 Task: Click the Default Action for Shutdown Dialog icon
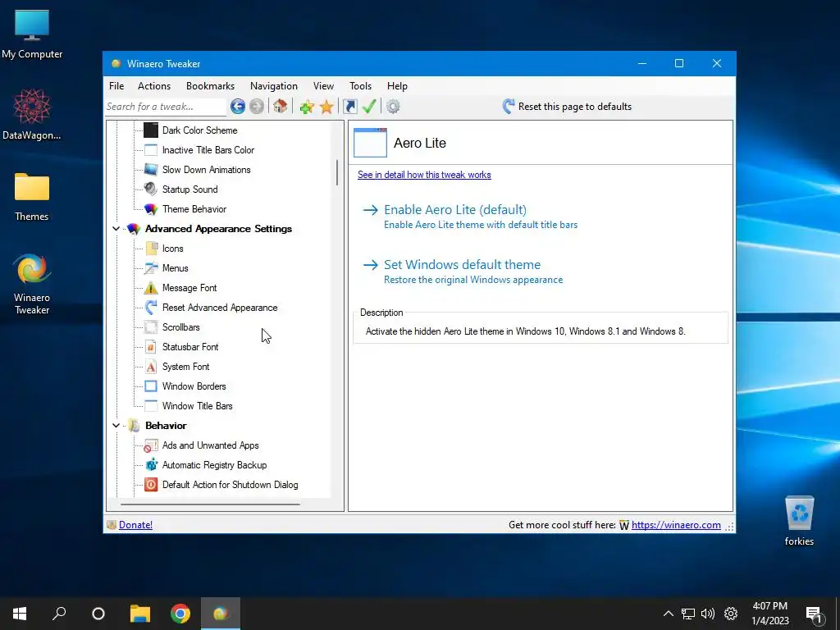tap(151, 485)
